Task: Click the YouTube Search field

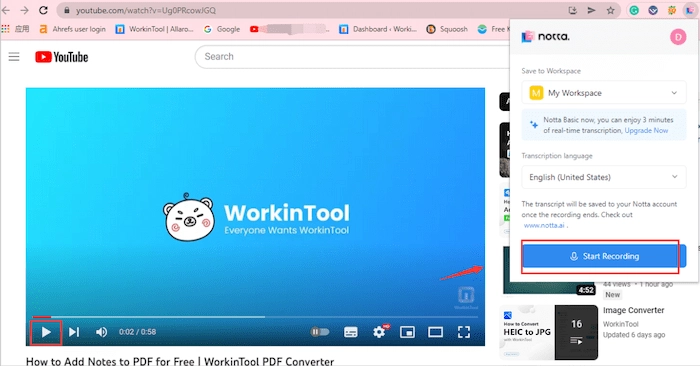Action: 353,57
